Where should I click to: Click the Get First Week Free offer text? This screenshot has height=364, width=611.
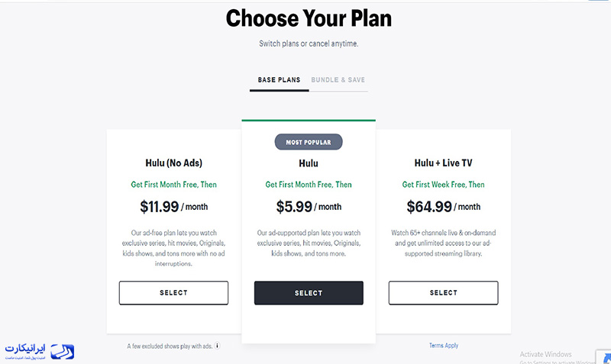[444, 185]
